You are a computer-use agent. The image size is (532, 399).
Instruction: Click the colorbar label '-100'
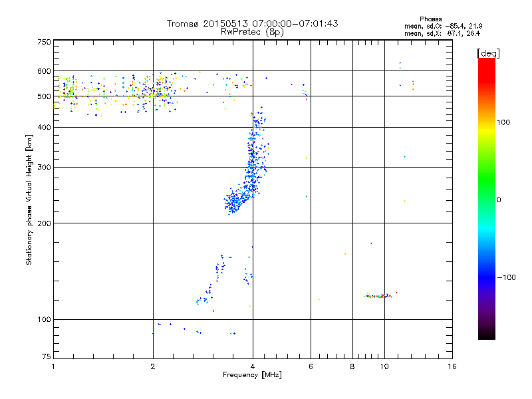tap(506, 277)
